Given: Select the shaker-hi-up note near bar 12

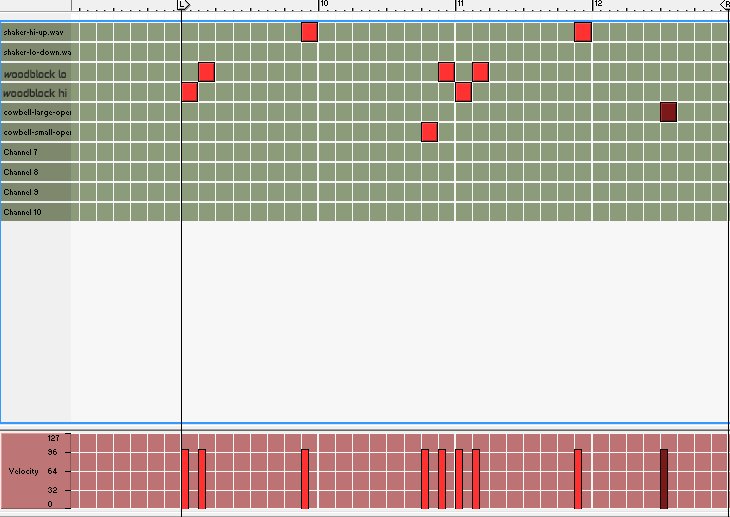Looking at the screenshot, I should [x=583, y=32].
